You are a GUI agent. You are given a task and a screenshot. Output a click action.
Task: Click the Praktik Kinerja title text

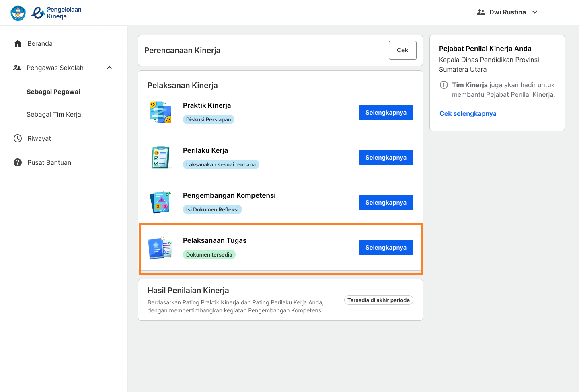[x=207, y=105]
